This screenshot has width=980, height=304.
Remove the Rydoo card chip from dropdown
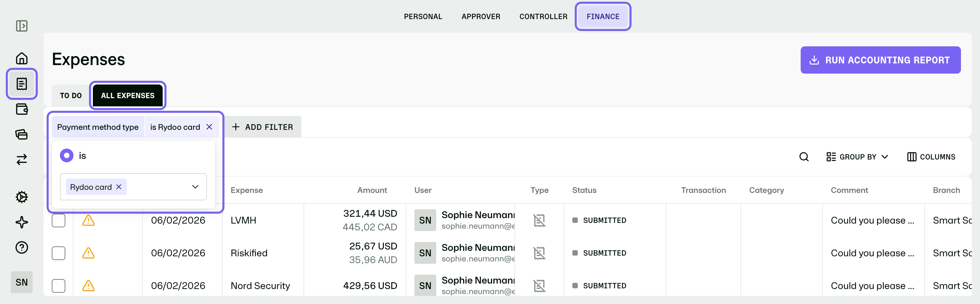click(119, 187)
